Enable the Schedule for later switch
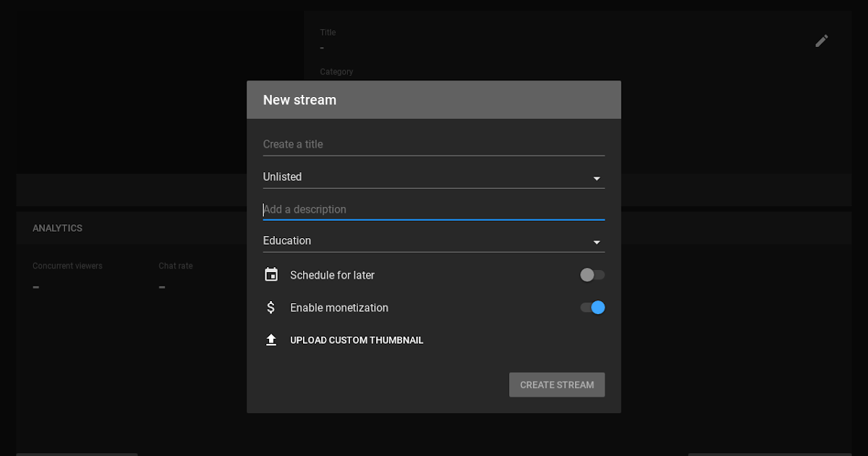 point(592,274)
